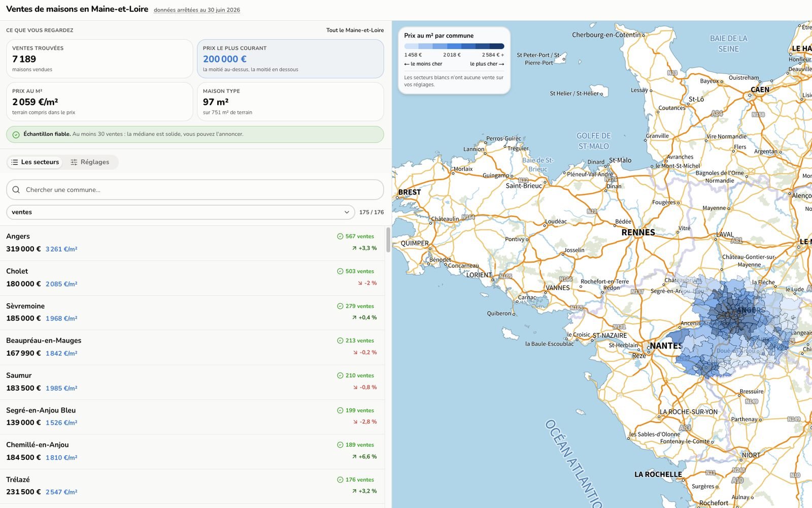The width and height of the screenshot is (812, 508).
Task: Select Chemillé-en-Anjou in the list
Action: [x=192, y=452]
